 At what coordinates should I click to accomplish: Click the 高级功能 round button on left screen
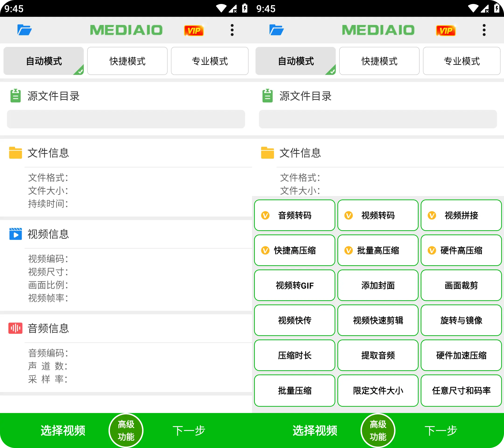click(126, 430)
